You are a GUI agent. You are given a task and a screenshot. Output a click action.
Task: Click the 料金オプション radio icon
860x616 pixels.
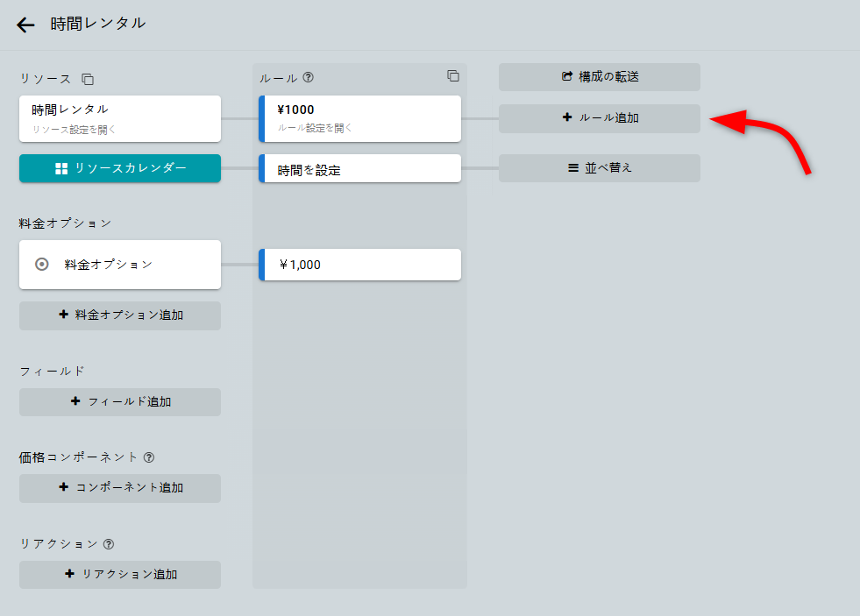click(41, 264)
